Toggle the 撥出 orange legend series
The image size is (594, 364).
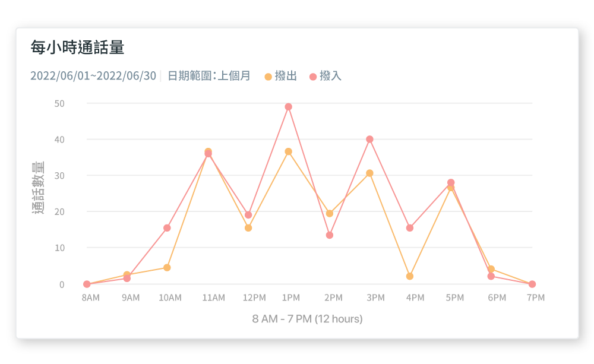281,76
